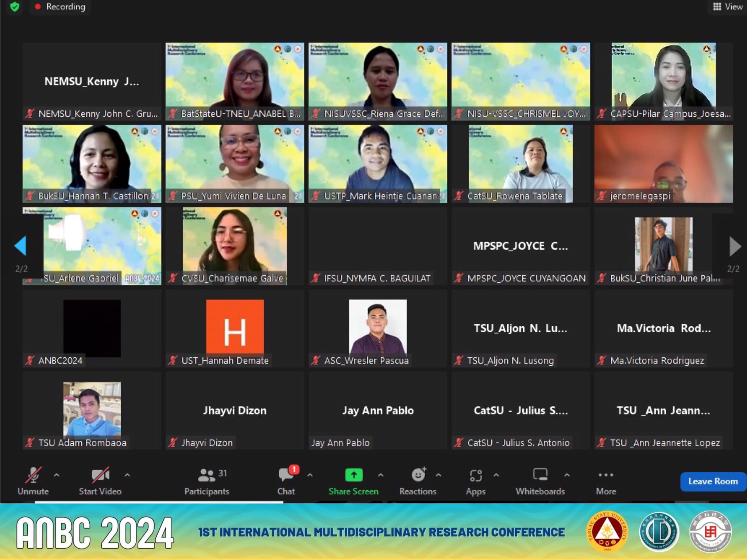Click the green encryption shield icon

[x=15, y=7]
